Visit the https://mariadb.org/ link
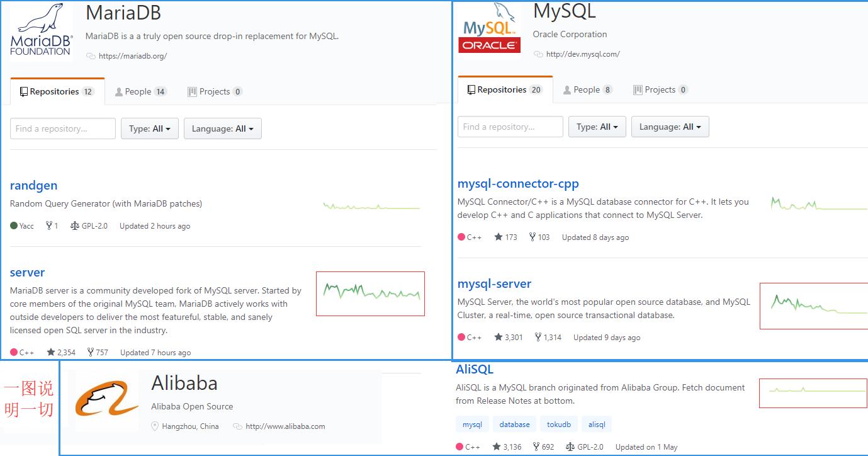The image size is (868, 456). (x=133, y=56)
